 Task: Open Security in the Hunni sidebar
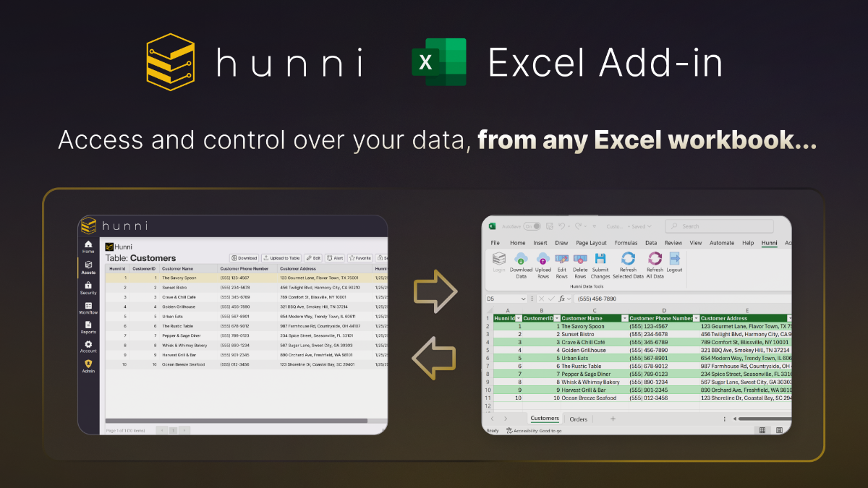[88, 288]
